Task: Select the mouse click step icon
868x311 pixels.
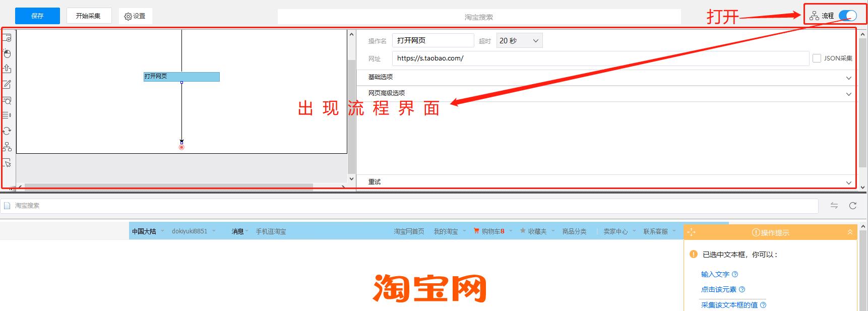Action: click(7, 53)
